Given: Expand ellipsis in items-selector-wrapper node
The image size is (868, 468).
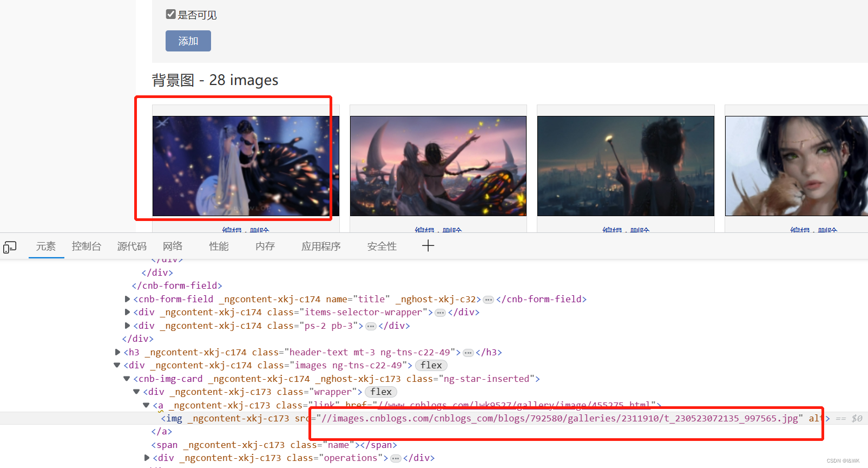Looking at the screenshot, I should pyautogui.click(x=440, y=313).
